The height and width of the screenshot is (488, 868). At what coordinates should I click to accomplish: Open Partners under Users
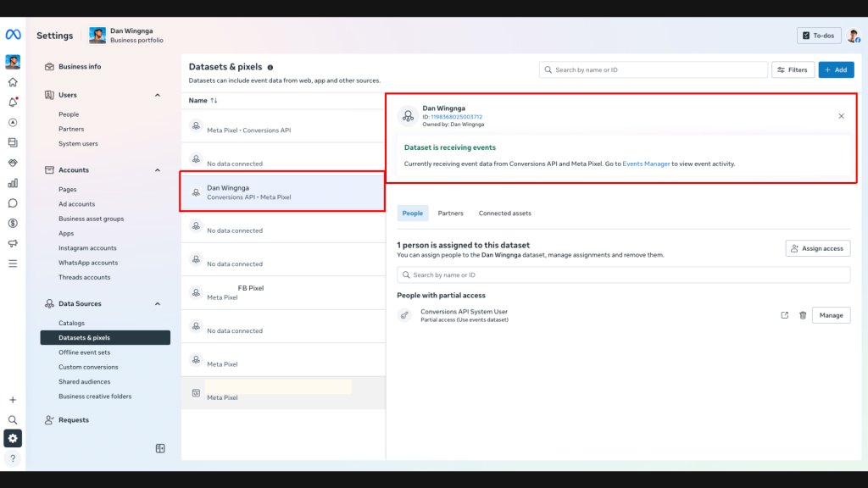pyautogui.click(x=71, y=129)
